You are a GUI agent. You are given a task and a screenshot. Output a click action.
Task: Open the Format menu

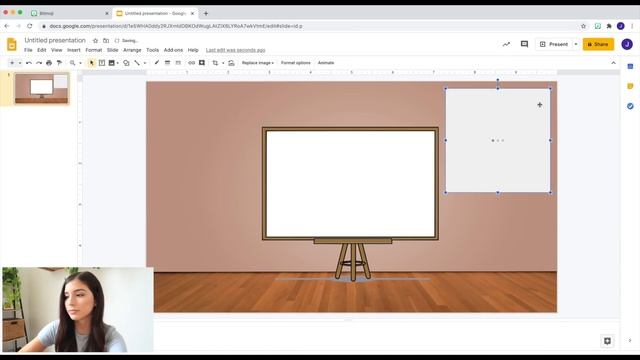[93, 50]
